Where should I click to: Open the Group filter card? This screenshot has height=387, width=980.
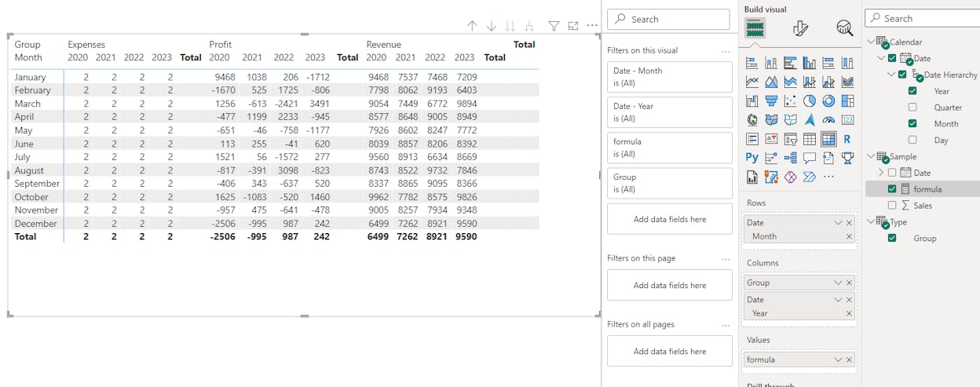click(x=670, y=183)
